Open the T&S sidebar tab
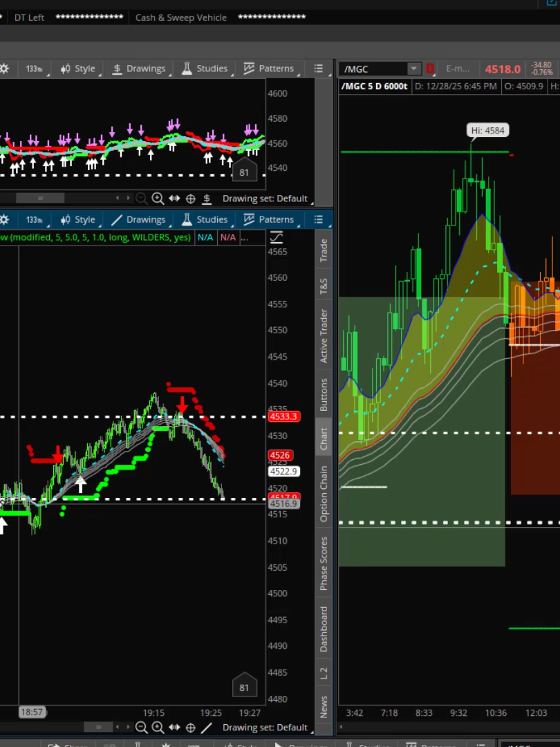 324,286
